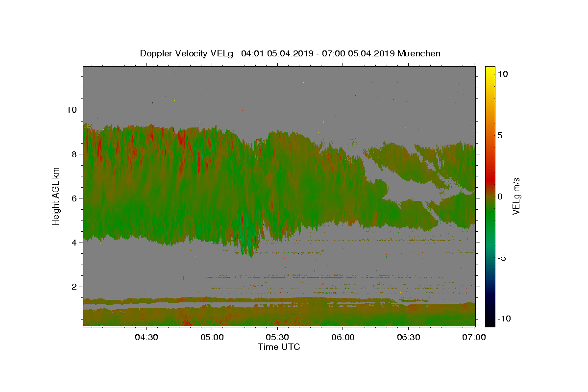Viewport: 588px width, 392px height.
Task: Click the height tick label '4'
Action: pyautogui.click(x=73, y=243)
